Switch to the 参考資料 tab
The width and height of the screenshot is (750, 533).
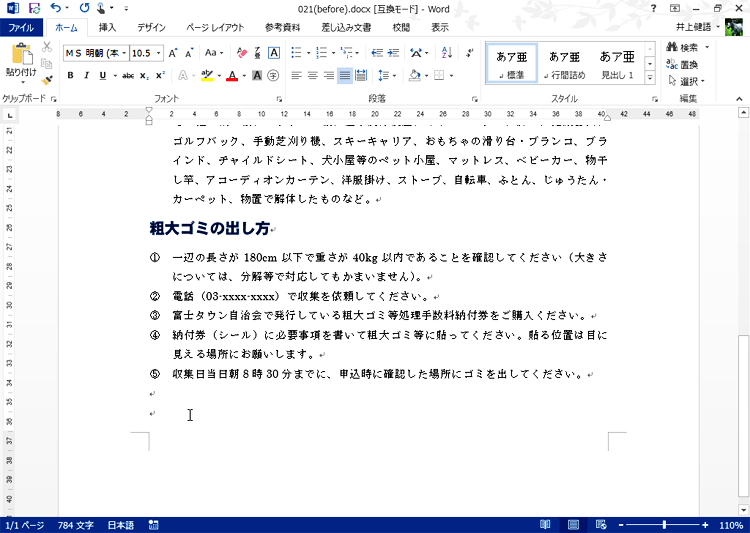(282, 27)
